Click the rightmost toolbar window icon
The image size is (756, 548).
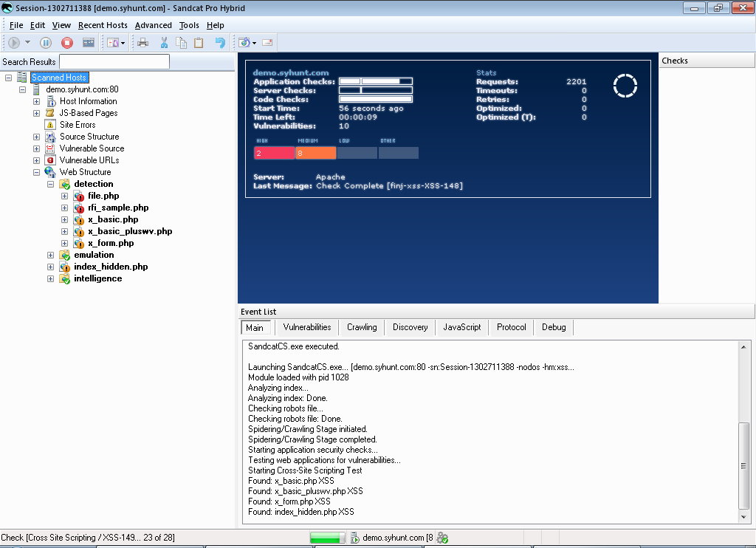tap(267, 43)
